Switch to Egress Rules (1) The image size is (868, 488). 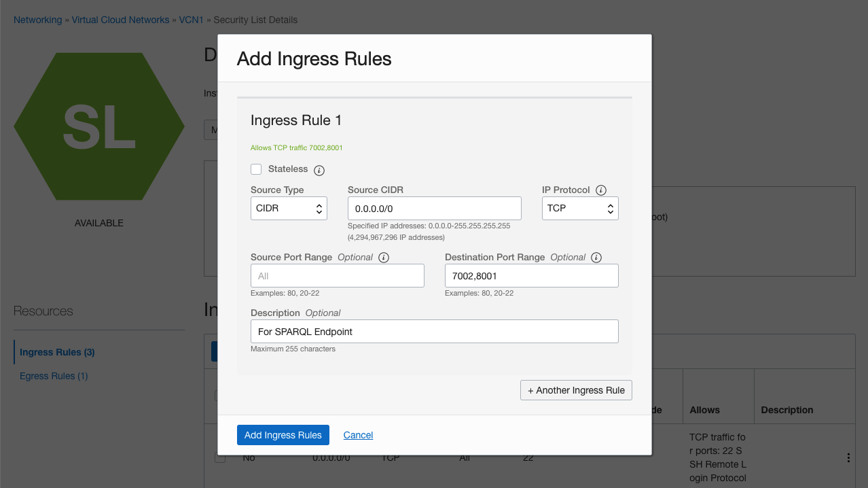point(54,376)
